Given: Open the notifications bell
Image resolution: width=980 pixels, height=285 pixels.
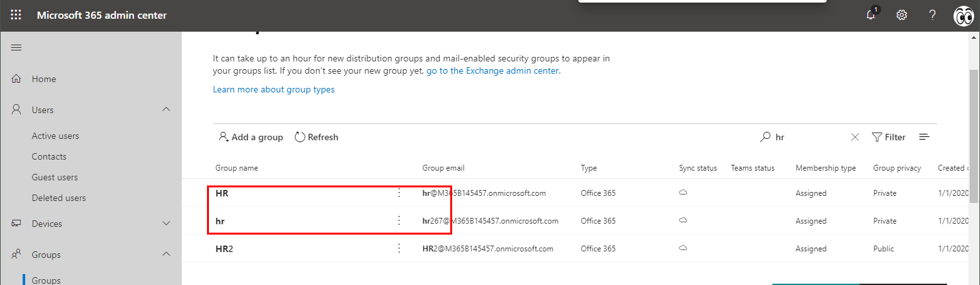Looking at the screenshot, I should point(871,15).
